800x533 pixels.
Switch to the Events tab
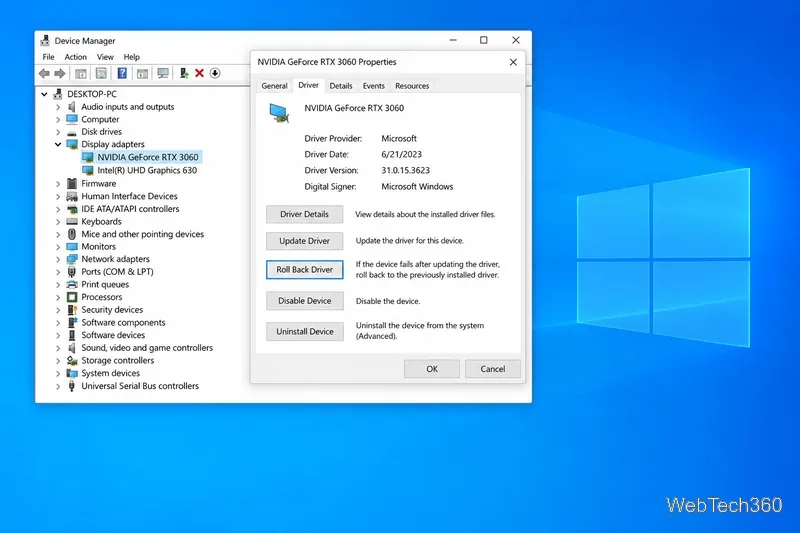(373, 86)
